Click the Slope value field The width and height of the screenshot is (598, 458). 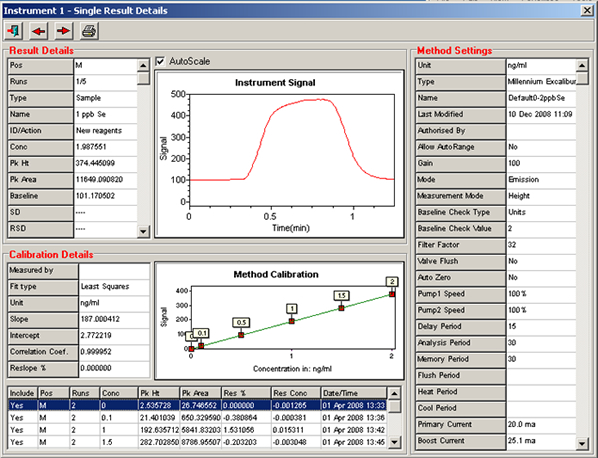point(114,319)
